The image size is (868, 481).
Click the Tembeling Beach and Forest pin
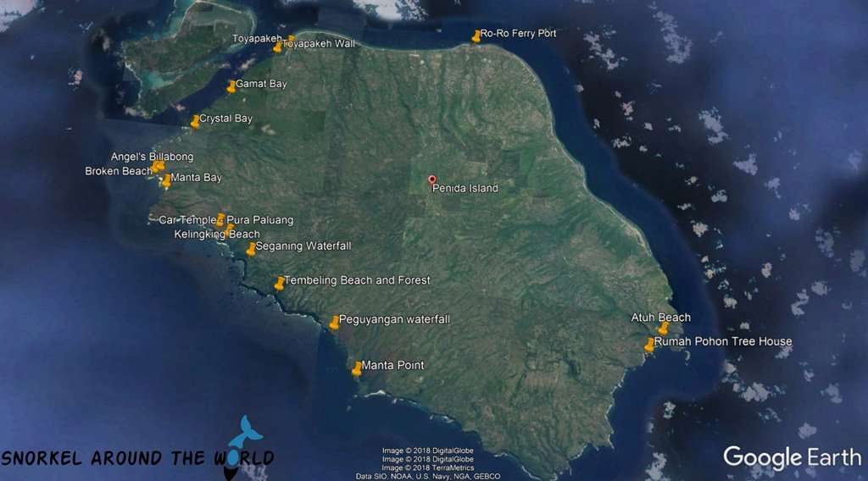pos(280,283)
